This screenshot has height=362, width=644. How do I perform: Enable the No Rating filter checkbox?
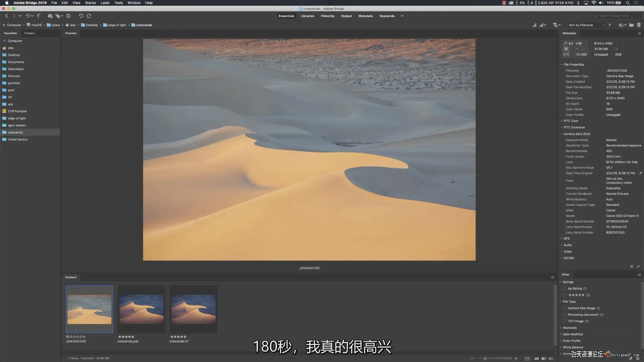565,289
